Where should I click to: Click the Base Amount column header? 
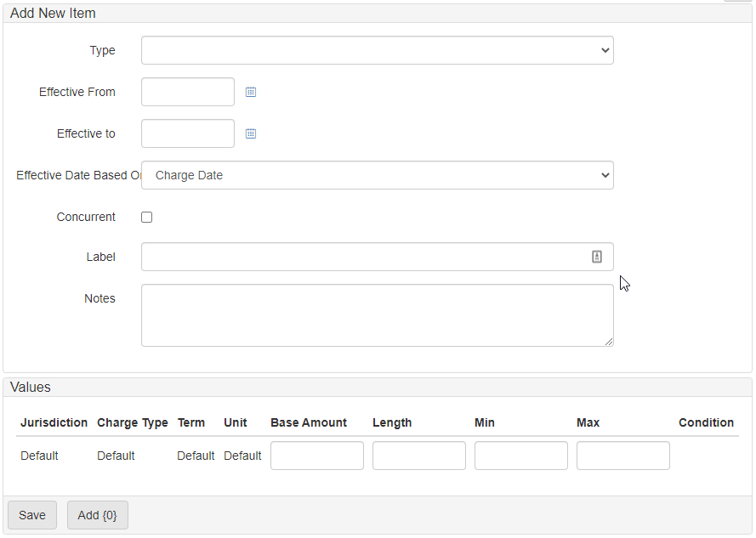(309, 422)
